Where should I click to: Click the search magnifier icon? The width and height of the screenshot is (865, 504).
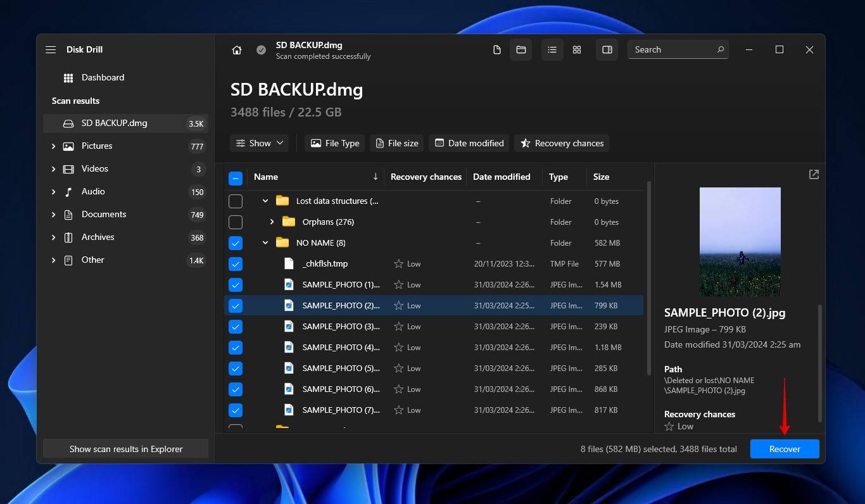(720, 49)
